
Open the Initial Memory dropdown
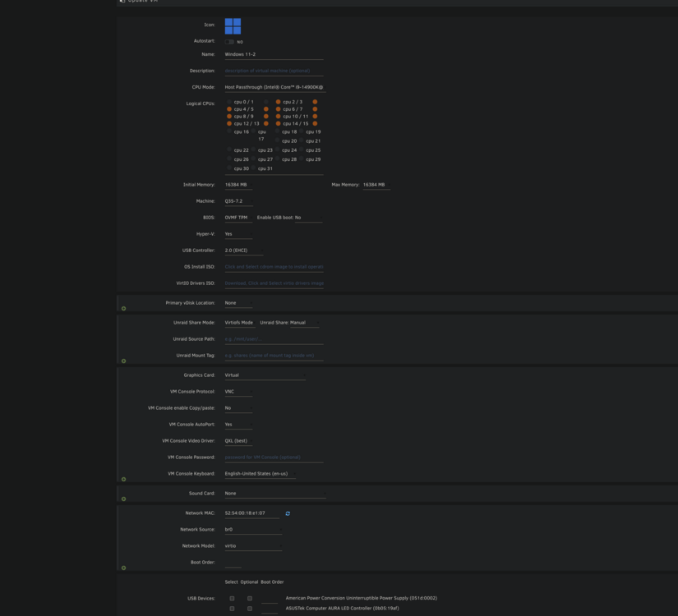(238, 185)
